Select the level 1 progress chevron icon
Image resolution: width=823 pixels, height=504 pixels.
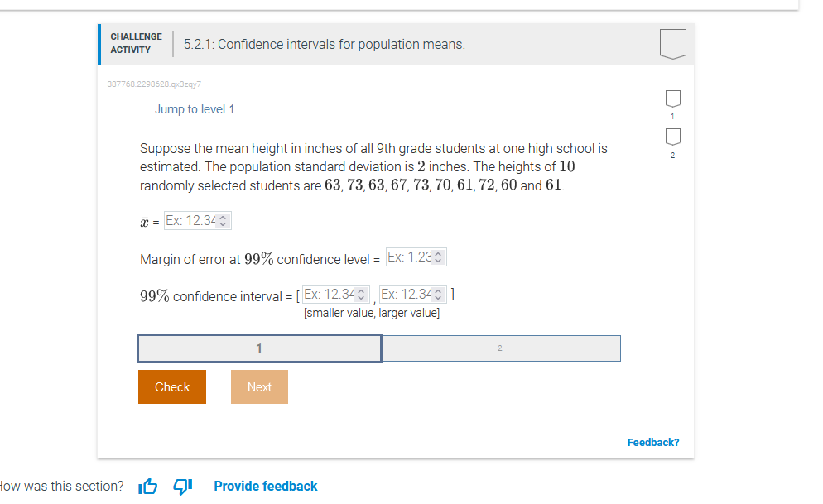672,98
